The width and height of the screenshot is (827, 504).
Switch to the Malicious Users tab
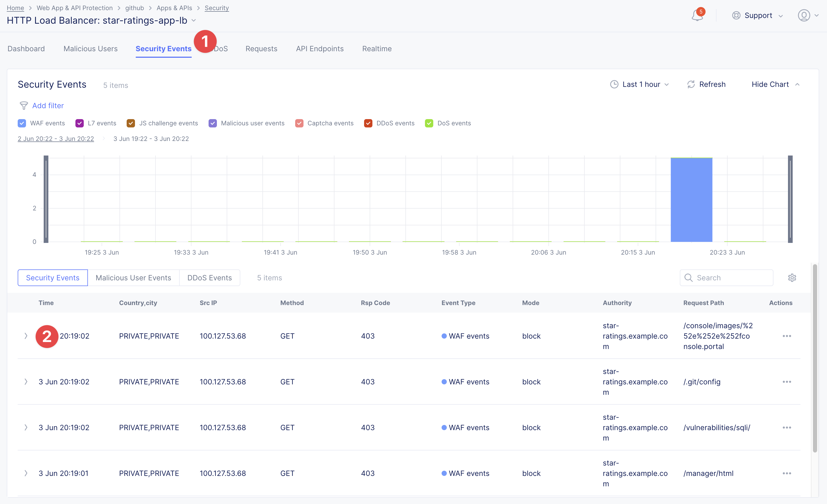[x=90, y=49]
